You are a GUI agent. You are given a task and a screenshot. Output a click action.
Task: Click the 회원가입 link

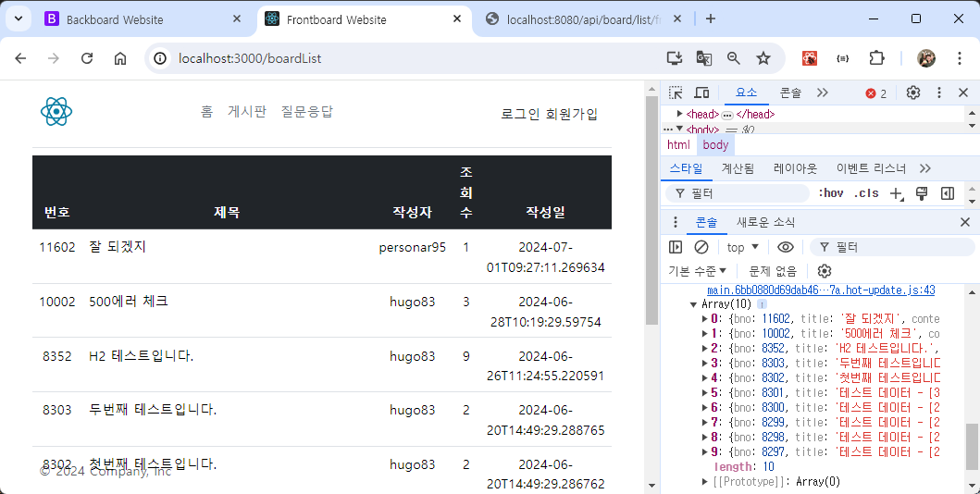tap(572, 115)
